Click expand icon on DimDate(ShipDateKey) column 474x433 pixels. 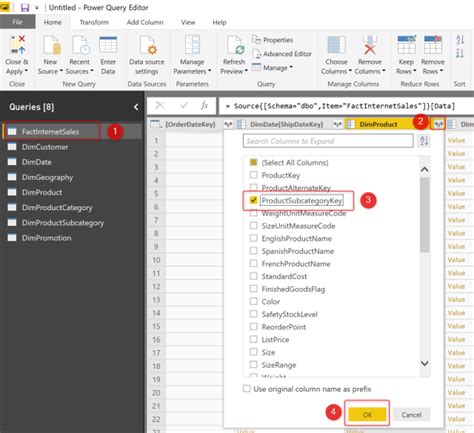(x=337, y=124)
